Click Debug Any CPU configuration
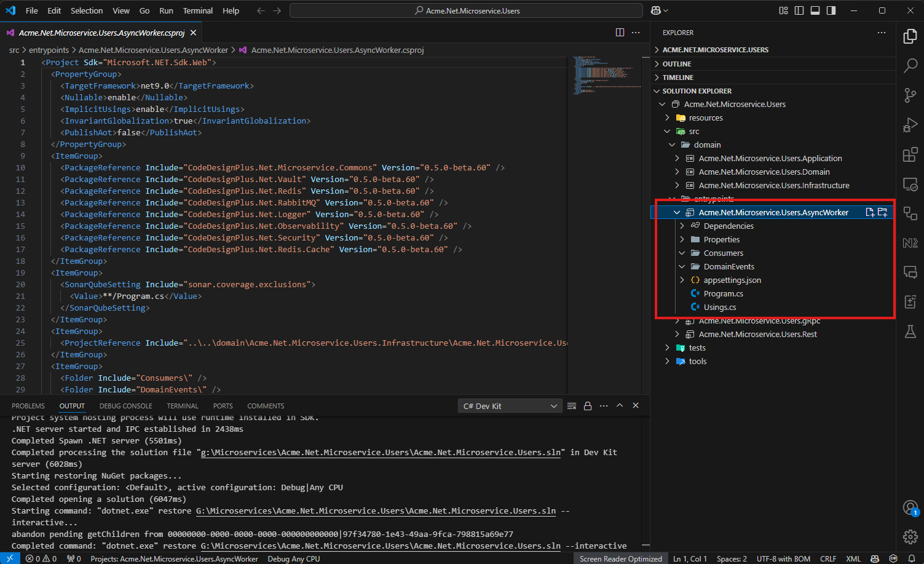Image resolution: width=924 pixels, height=564 pixels. (x=294, y=558)
